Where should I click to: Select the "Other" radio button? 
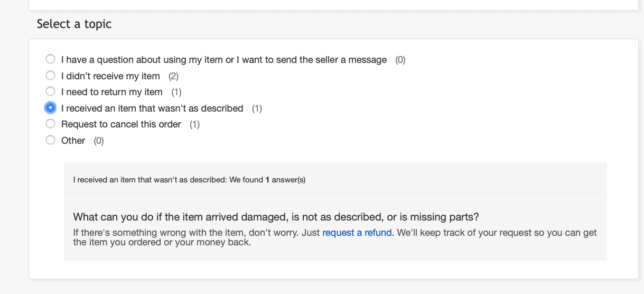point(50,140)
